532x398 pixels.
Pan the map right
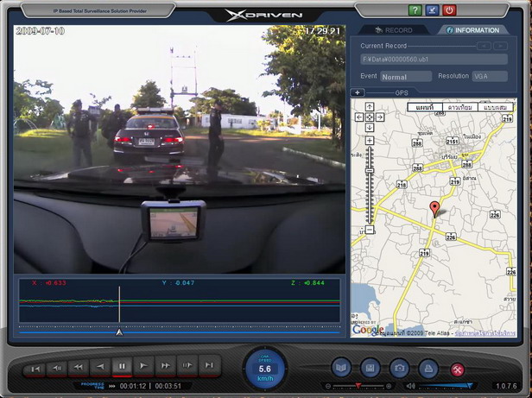pyautogui.click(x=380, y=117)
